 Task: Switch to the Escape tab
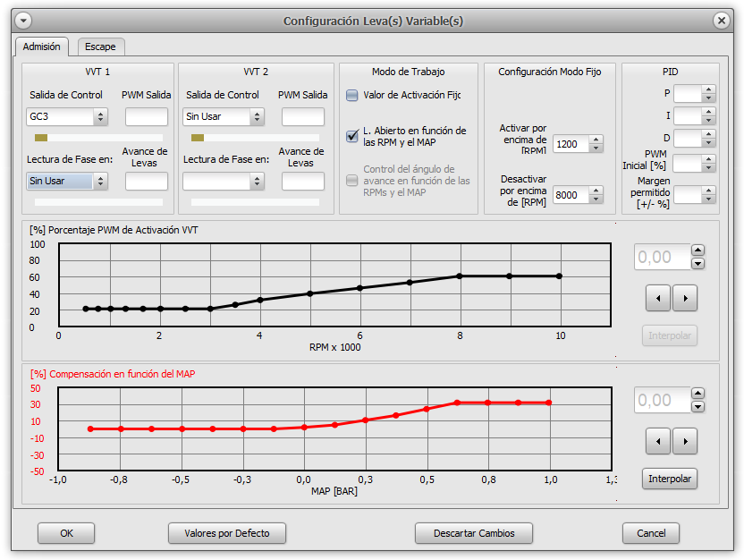tap(100, 47)
